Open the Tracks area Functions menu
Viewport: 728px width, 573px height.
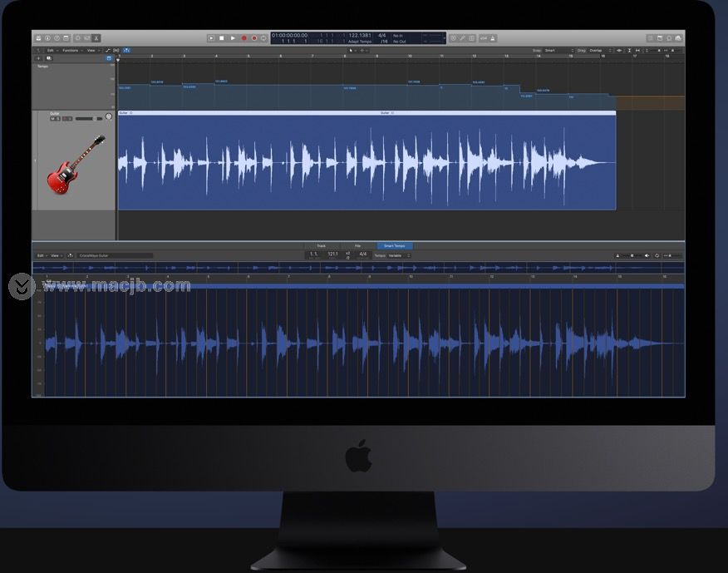pyautogui.click(x=72, y=50)
